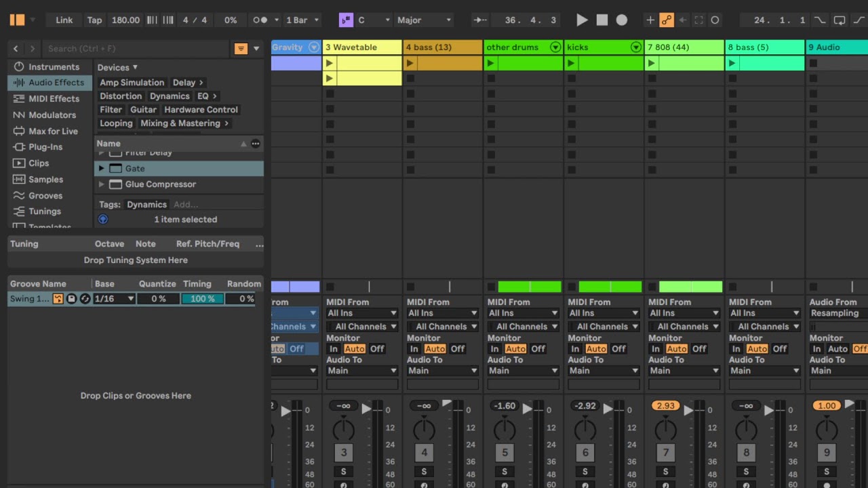Click the Link button
This screenshot has height=488, width=868.
click(64, 20)
